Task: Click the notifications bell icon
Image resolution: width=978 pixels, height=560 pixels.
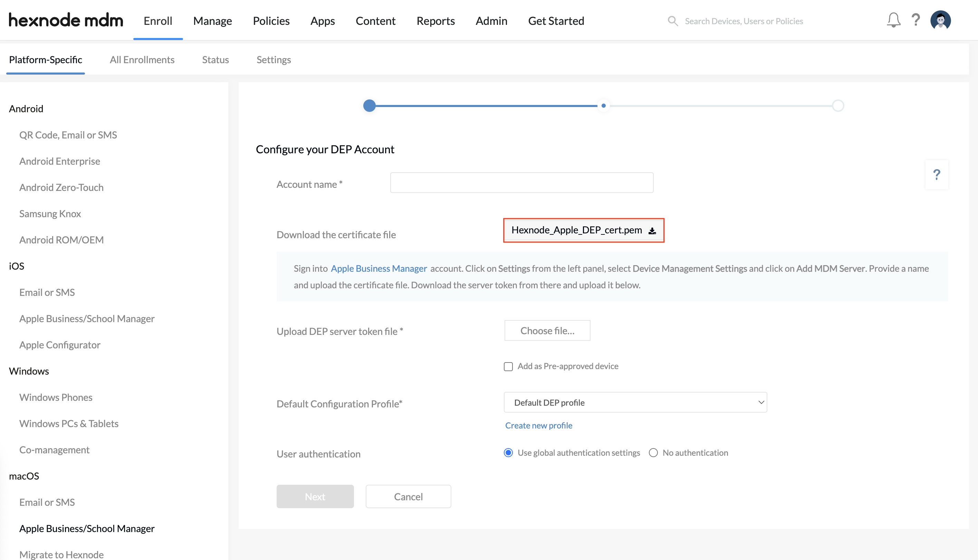Action: (893, 20)
